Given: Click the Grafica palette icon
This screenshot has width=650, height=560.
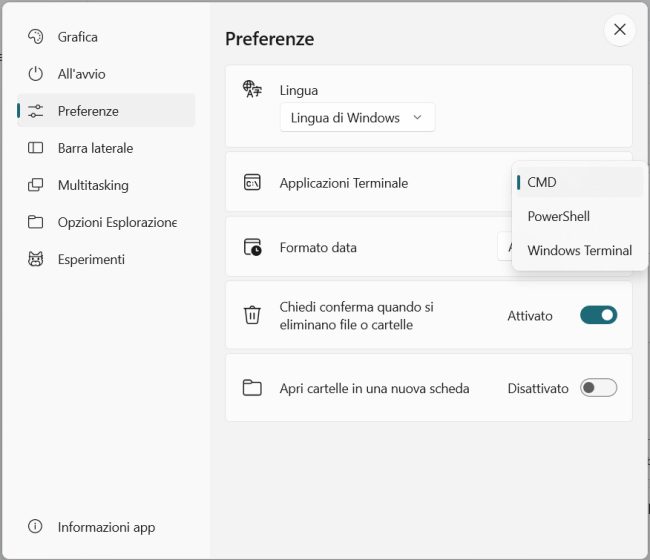Looking at the screenshot, I should pyautogui.click(x=36, y=37).
